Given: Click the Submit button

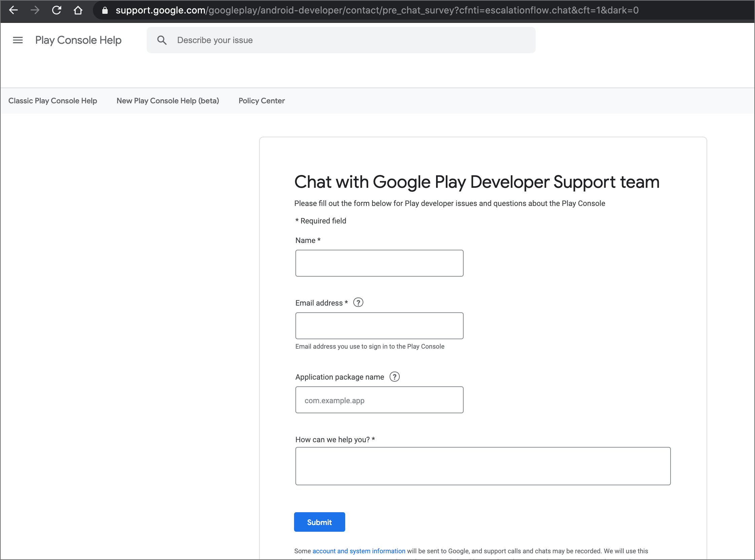Looking at the screenshot, I should click(320, 522).
